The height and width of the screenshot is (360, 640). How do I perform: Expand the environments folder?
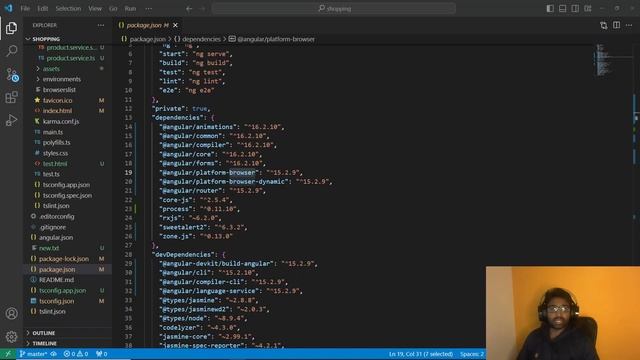point(67,79)
